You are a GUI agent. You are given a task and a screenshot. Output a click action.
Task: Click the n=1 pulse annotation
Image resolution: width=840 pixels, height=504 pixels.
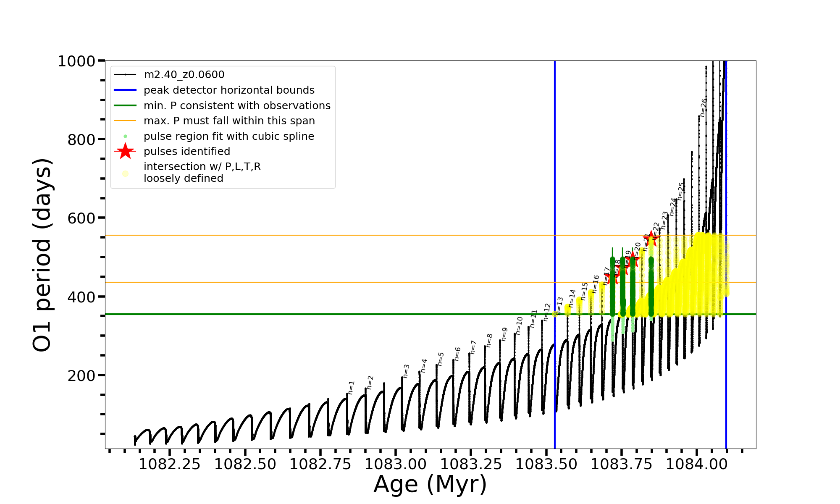352,388
